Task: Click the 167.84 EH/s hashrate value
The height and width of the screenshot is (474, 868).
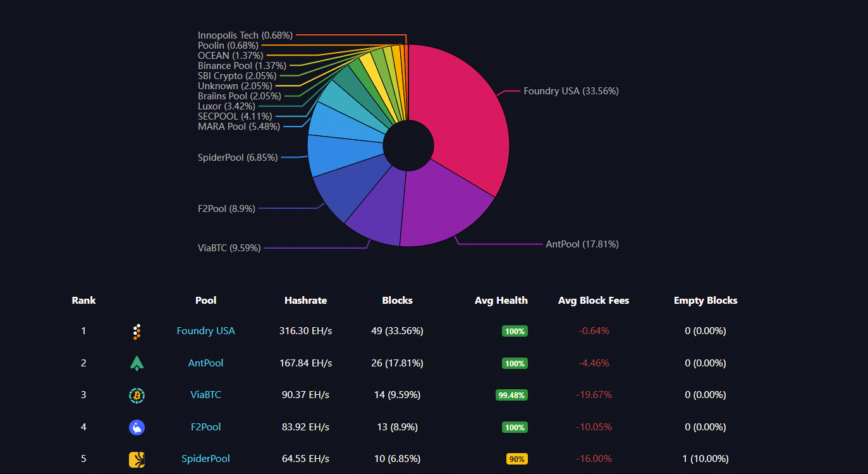Action: tap(305, 363)
